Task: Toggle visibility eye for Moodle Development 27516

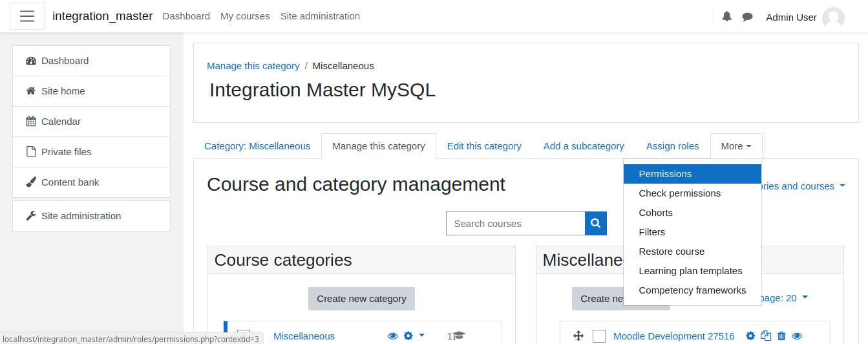Action: point(797,336)
